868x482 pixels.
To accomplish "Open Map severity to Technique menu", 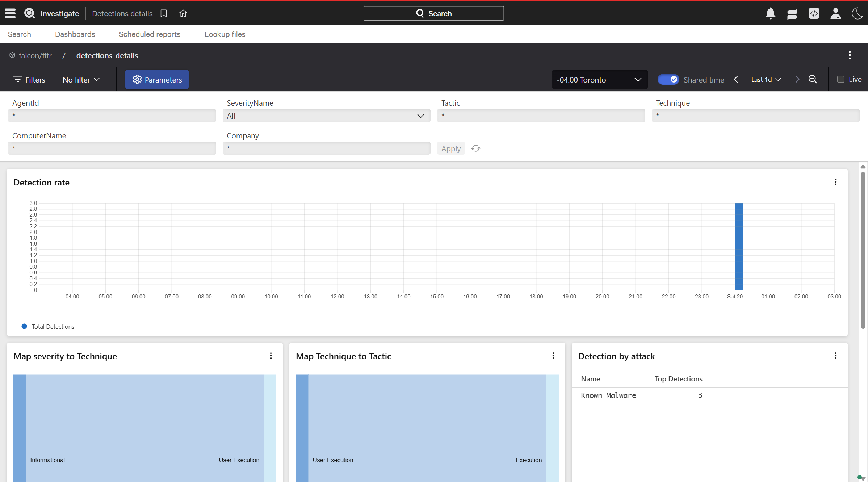I will point(271,356).
